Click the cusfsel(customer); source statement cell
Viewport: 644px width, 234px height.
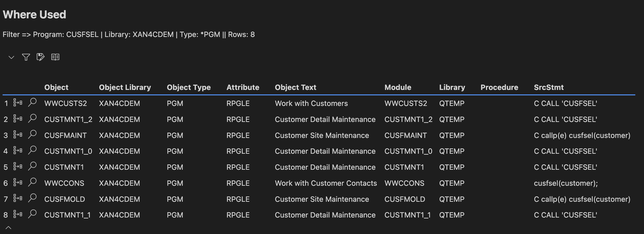point(565,183)
